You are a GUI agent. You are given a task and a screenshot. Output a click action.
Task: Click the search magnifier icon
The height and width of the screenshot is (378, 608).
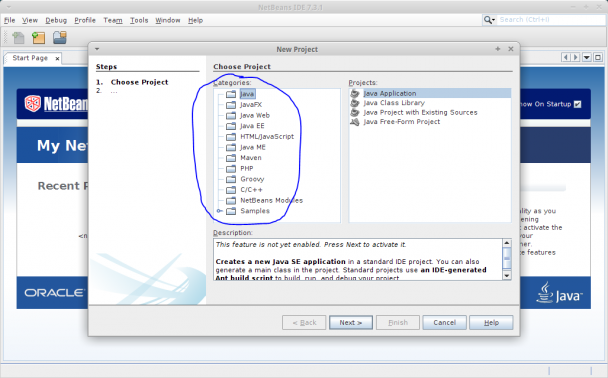pyautogui.click(x=487, y=20)
